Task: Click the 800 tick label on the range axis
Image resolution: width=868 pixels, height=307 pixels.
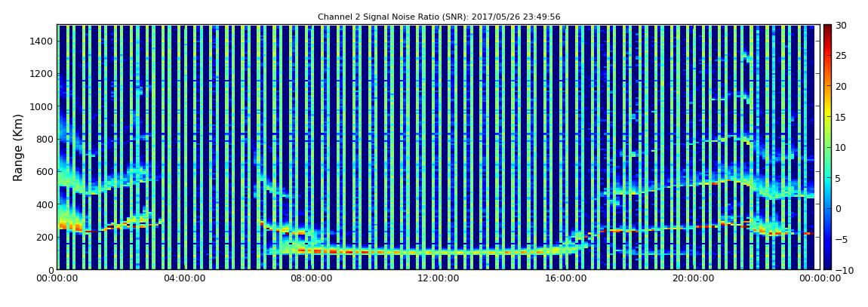Action: (45, 140)
